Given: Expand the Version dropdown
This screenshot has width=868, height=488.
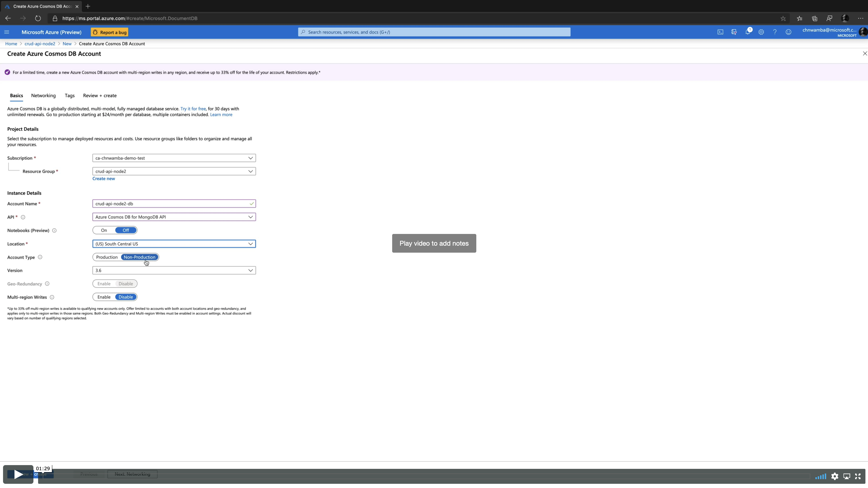Looking at the screenshot, I should pyautogui.click(x=174, y=271).
